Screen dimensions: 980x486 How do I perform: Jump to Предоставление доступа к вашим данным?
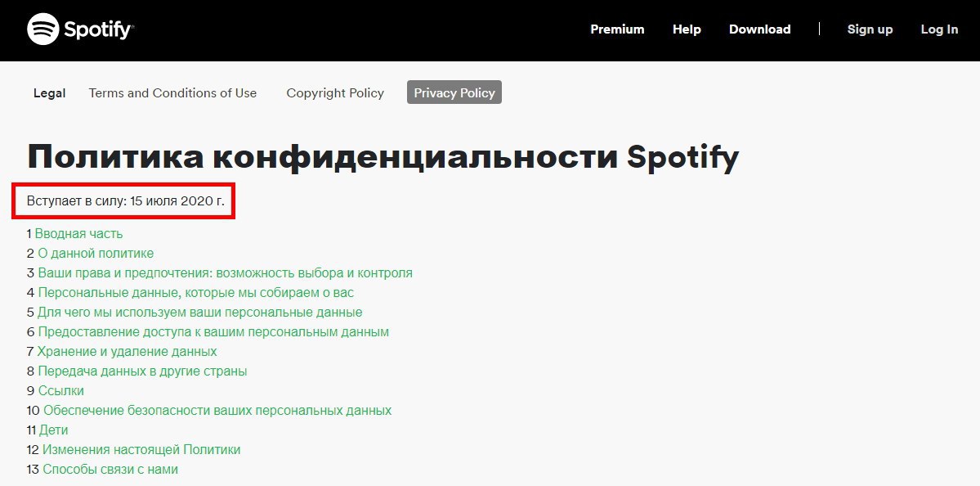(213, 332)
